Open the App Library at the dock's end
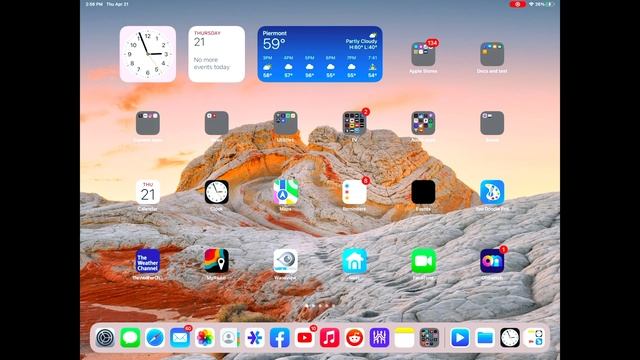This screenshot has width=640, height=360. click(535, 338)
